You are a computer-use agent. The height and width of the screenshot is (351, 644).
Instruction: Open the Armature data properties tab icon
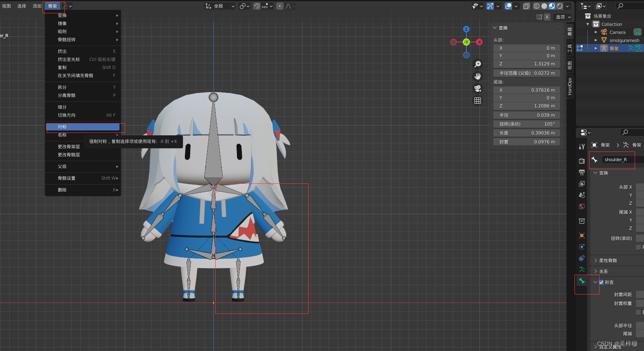(582, 269)
